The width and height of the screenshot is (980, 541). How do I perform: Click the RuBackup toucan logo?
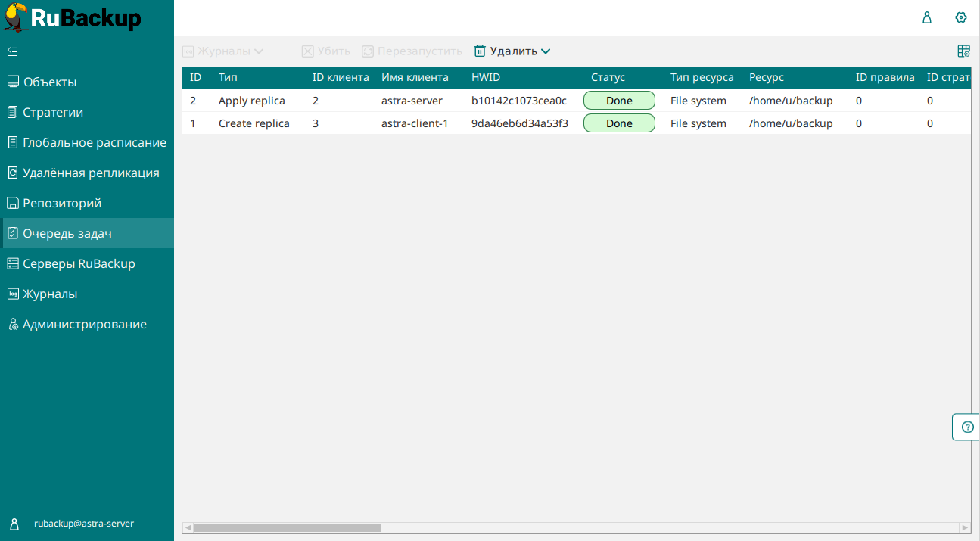click(15, 17)
